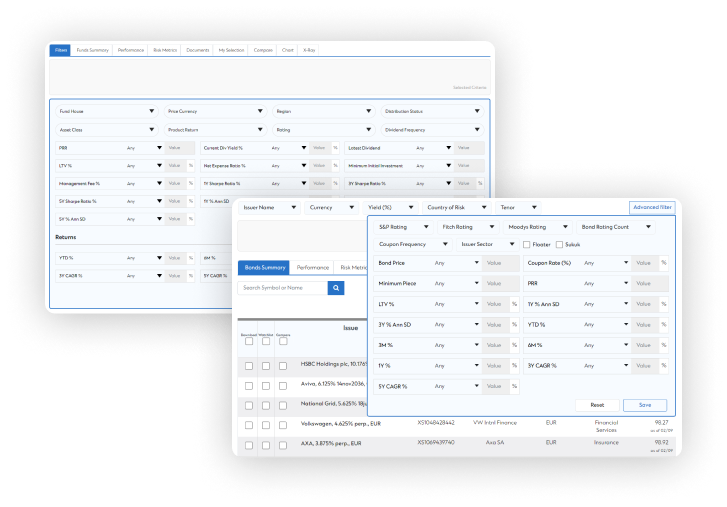Switch to the Funds Summary tab
This screenshot has height=507, width=727.
tap(93, 49)
